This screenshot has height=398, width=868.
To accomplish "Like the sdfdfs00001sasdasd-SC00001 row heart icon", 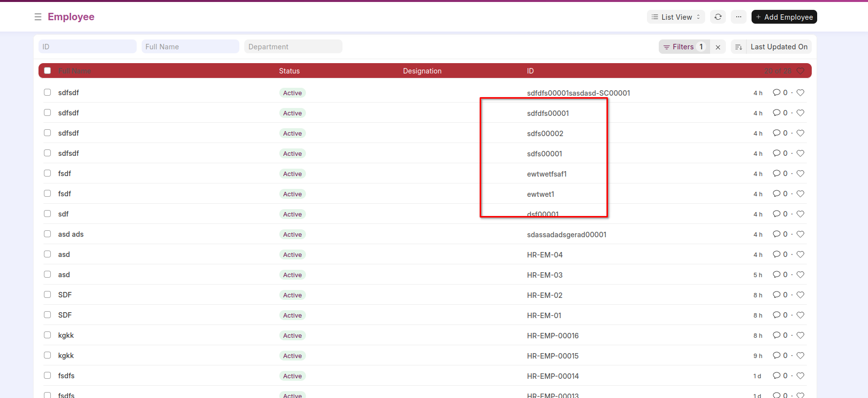I will coord(800,93).
